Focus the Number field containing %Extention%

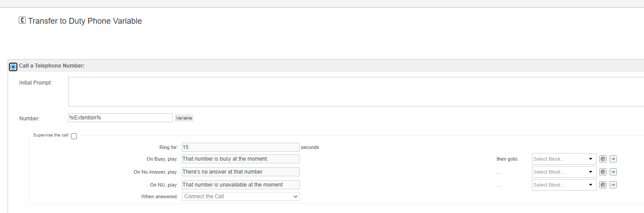120,118
